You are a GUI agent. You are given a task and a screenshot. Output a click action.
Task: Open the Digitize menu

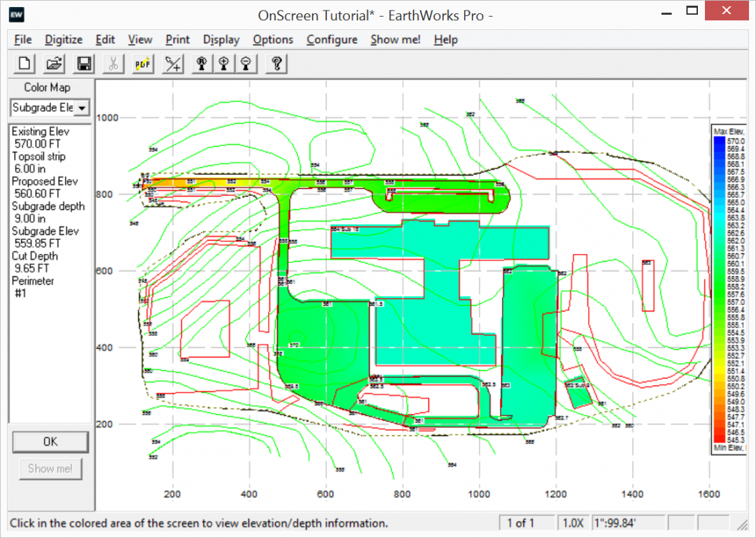(x=63, y=40)
